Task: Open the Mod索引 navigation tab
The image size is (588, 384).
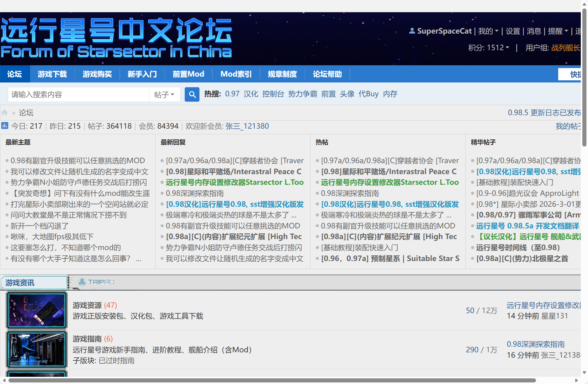Action: pos(236,74)
